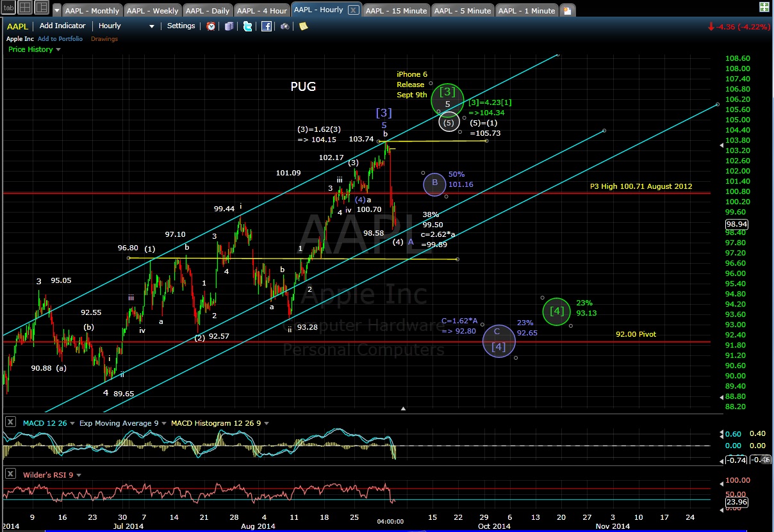Click the Drawings link
The width and height of the screenshot is (774, 532).
[104, 38]
